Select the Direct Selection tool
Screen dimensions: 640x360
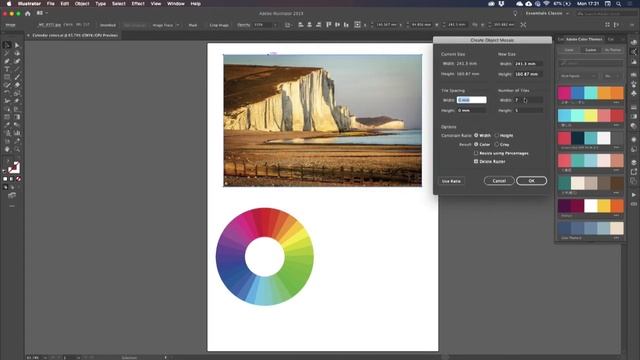17,45
